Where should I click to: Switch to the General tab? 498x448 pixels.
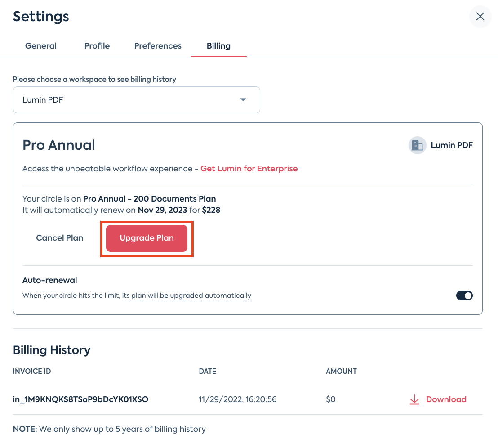(x=41, y=46)
